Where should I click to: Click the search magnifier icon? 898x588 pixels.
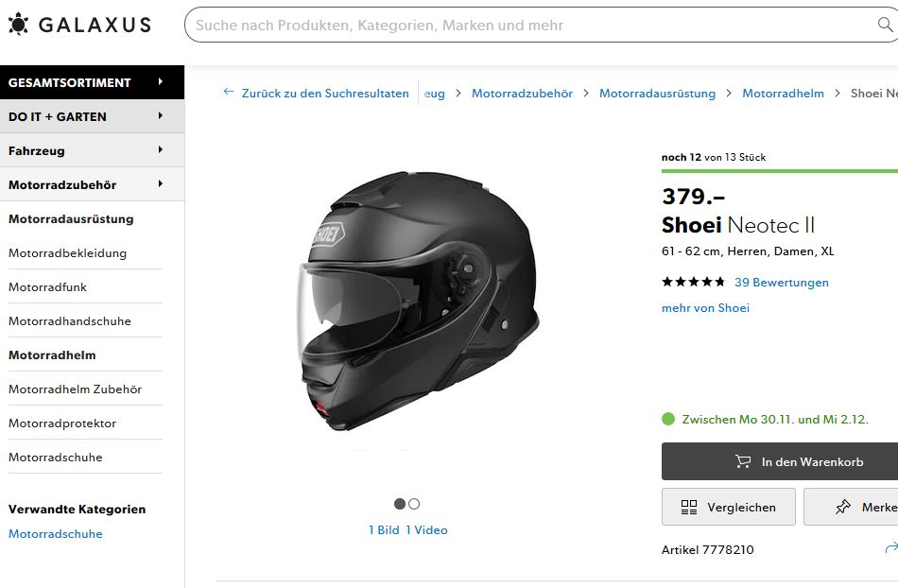coord(885,26)
